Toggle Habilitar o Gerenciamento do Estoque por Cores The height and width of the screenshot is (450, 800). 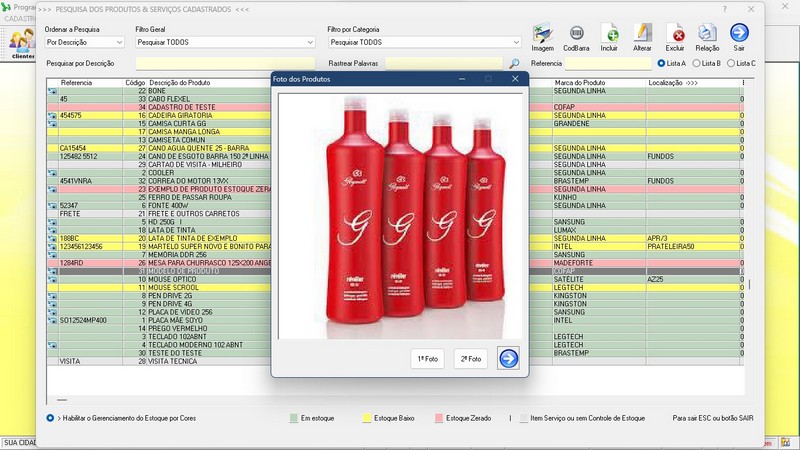tap(50, 418)
